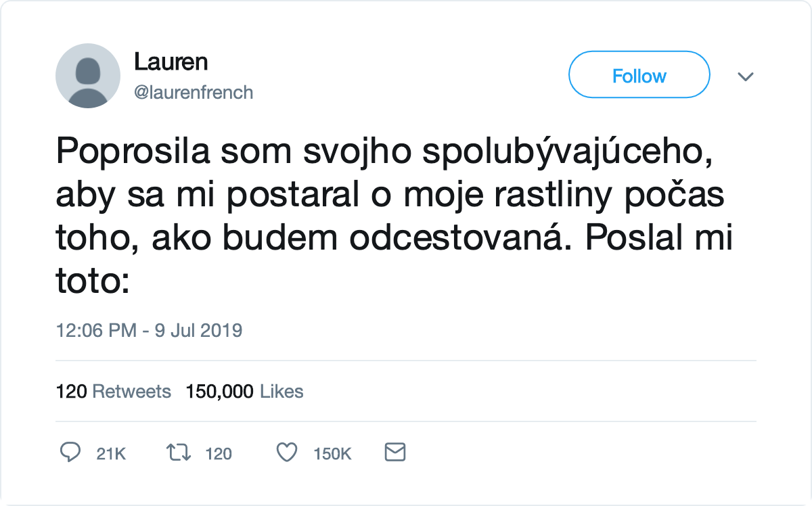This screenshot has height=506, width=812.
Task: Retweet using the retweet arrows icon
Action: pyautogui.click(x=177, y=453)
